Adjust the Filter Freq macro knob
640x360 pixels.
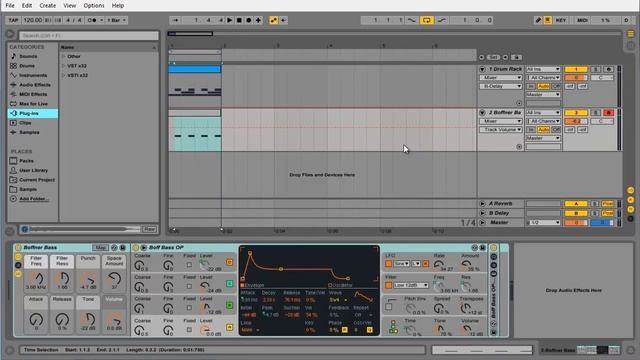point(36,279)
